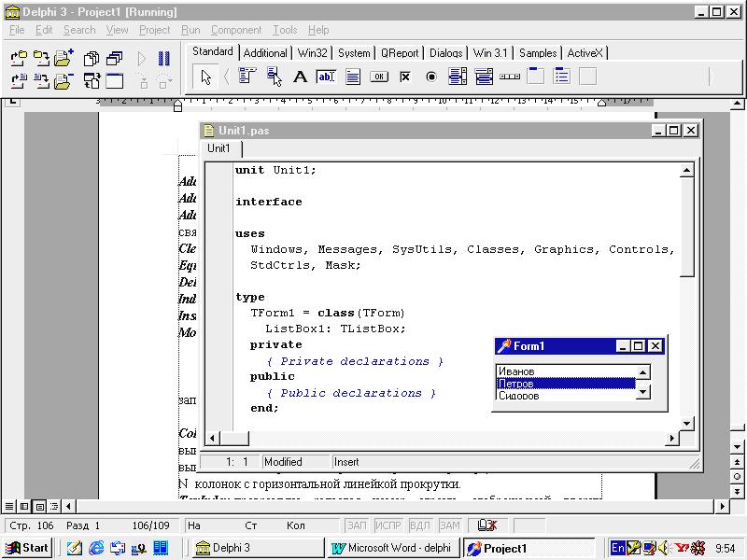Image resolution: width=747 pixels, height=560 pixels.
Task: Choose the ListBox component icon
Action: click(458, 77)
